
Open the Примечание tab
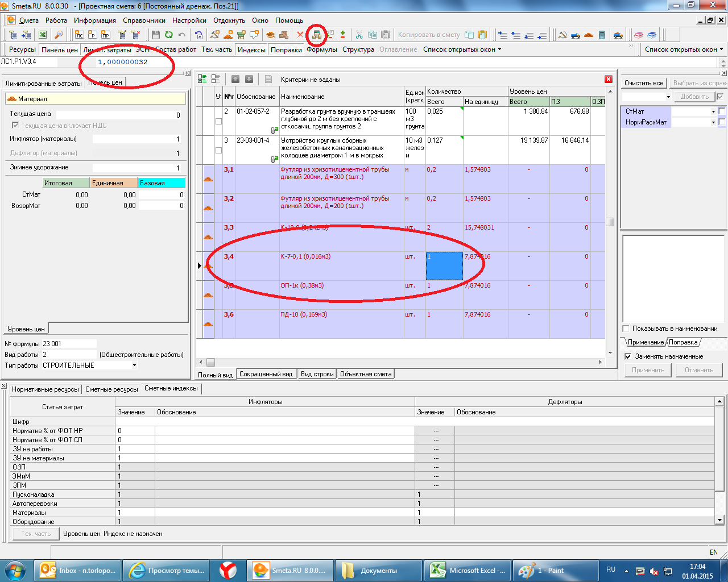pos(646,342)
